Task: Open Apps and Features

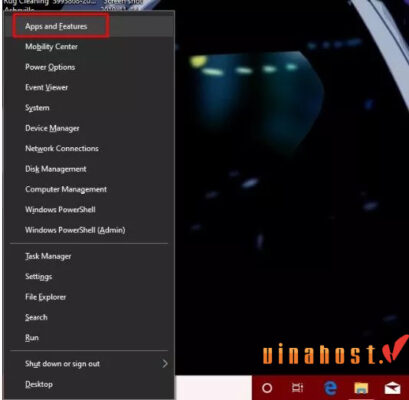Action: pyautogui.click(x=88, y=26)
